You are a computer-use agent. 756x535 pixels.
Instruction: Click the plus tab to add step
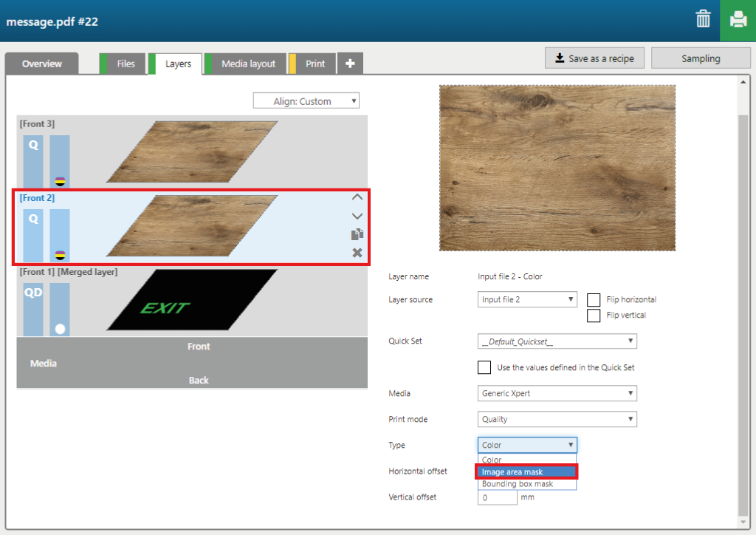click(x=350, y=64)
